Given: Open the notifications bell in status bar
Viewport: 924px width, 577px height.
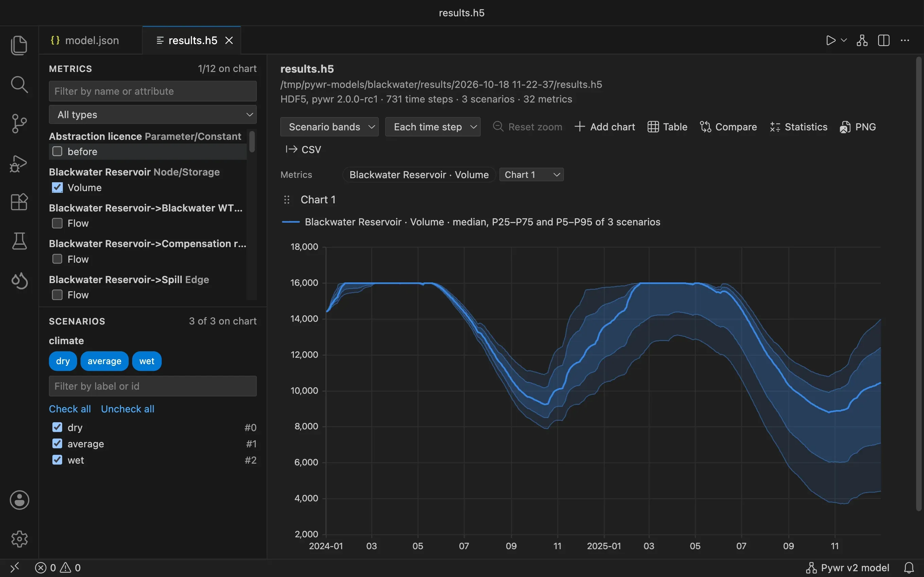Looking at the screenshot, I should (909, 568).
